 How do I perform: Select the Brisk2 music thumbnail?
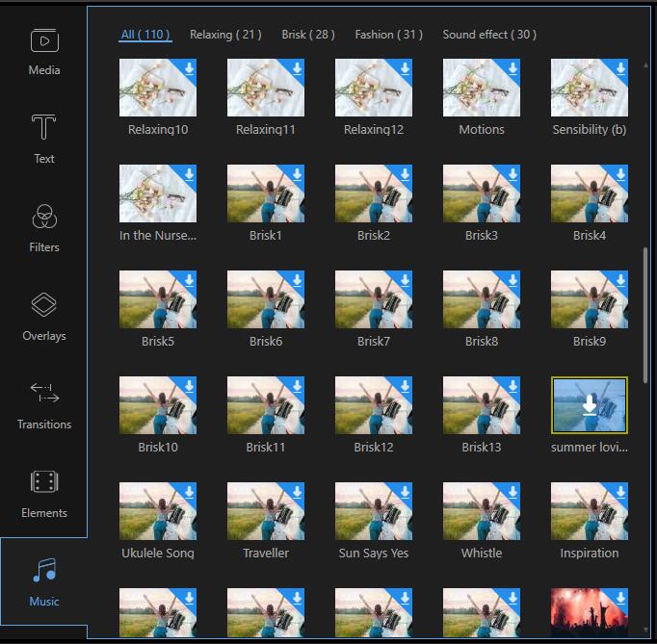point(374,193)
